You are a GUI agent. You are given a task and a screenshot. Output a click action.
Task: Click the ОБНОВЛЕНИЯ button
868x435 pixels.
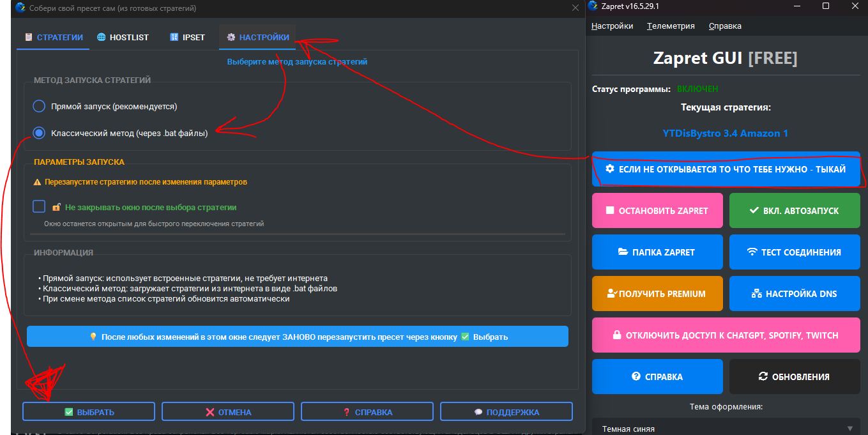pyautogui.click(x=795, y=376)
